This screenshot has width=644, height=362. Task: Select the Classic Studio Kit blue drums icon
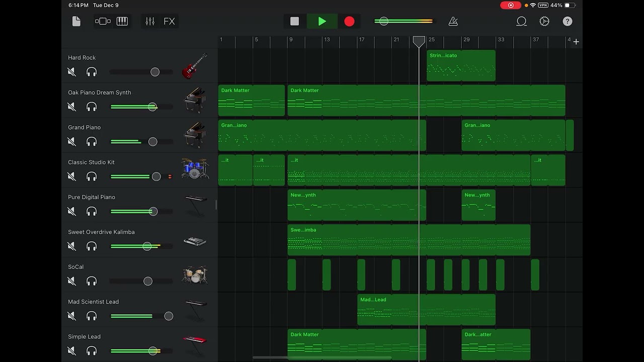coord(195,168)
